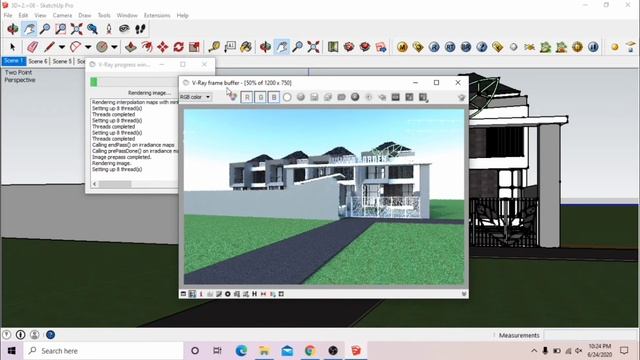Open SketchUp from taskbar
The height and width of the screenshot is (360, 640).
(356, 351)
